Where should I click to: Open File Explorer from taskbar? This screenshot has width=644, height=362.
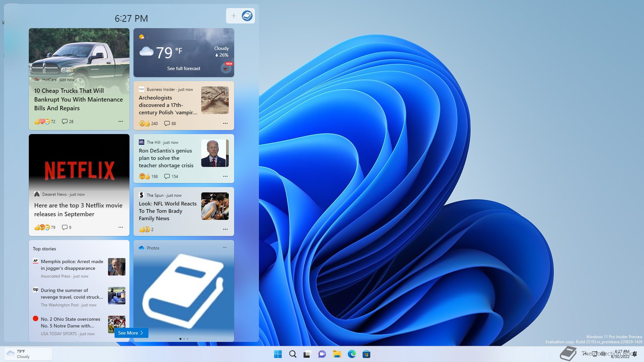337,354
